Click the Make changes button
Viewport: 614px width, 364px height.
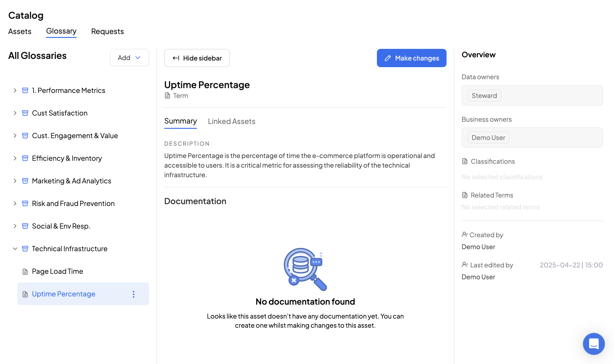click(x=411, y=58)
